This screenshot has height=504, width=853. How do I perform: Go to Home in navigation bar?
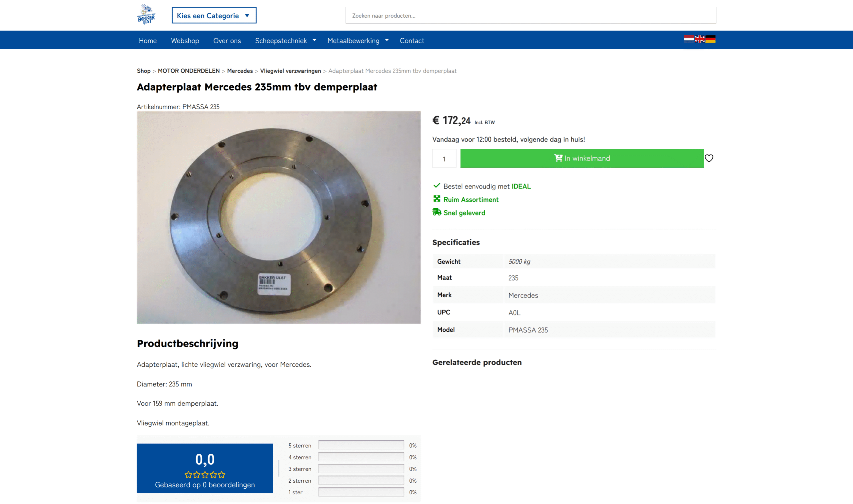[x=148, y=40]
